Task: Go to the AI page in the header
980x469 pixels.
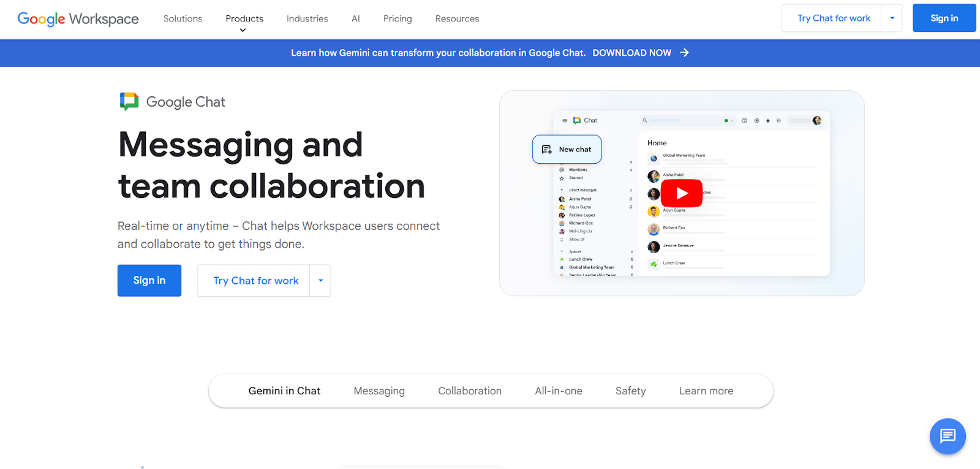Action: (x=356, y=19)
